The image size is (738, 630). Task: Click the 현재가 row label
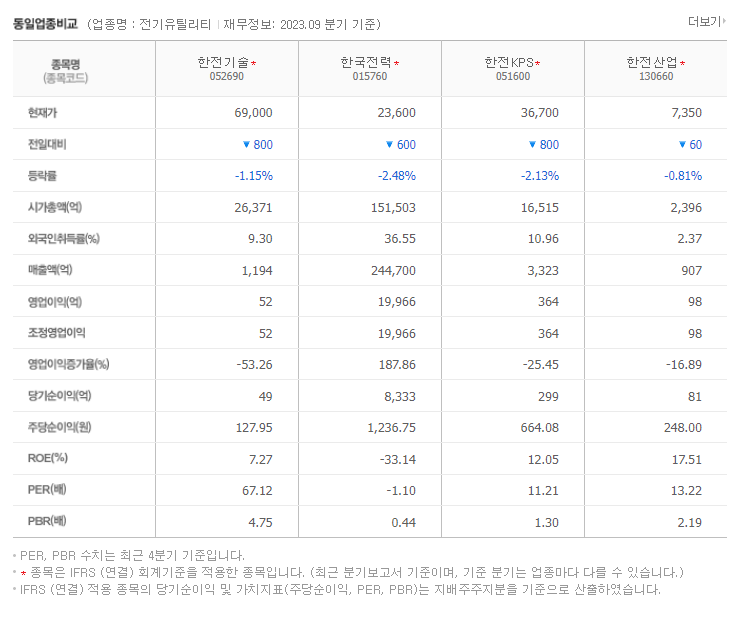(42, 113)
